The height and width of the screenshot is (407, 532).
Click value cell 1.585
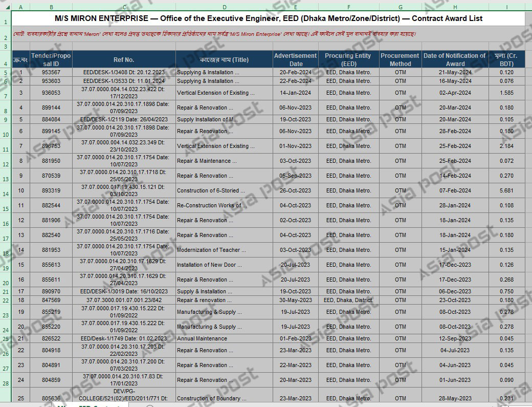click(x=507, y=93)
